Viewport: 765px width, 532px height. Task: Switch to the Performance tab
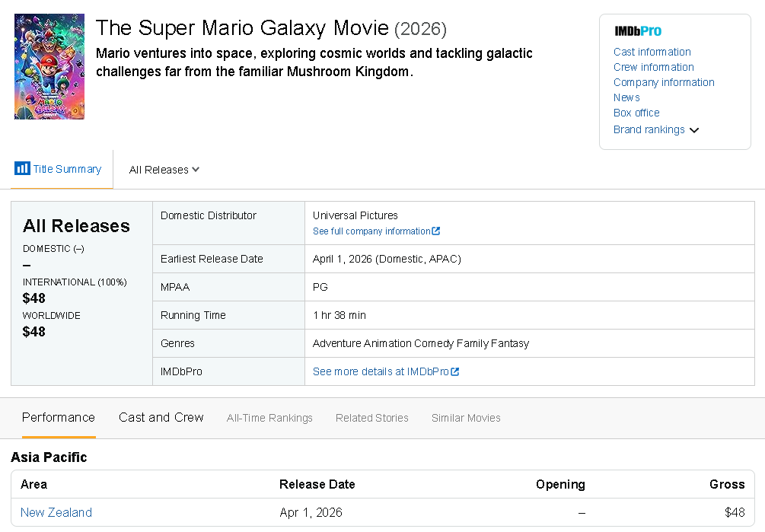(x=59, y=417)
